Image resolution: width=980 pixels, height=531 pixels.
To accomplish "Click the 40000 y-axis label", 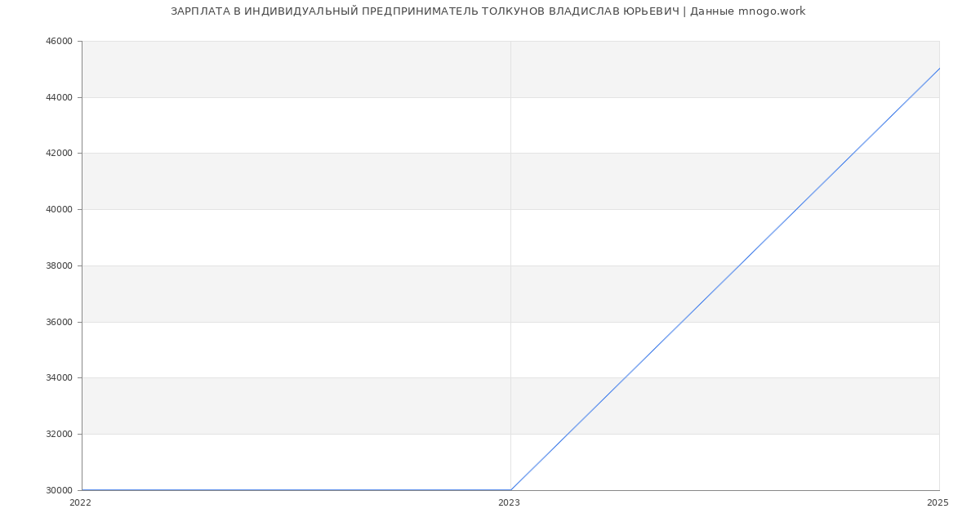I will pyautogui.click(x=59, y=210).
